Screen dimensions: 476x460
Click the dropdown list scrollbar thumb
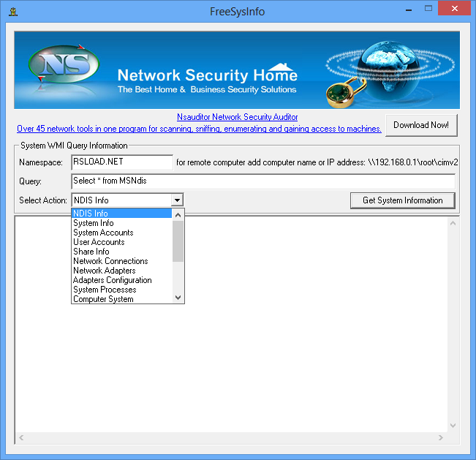178,241
